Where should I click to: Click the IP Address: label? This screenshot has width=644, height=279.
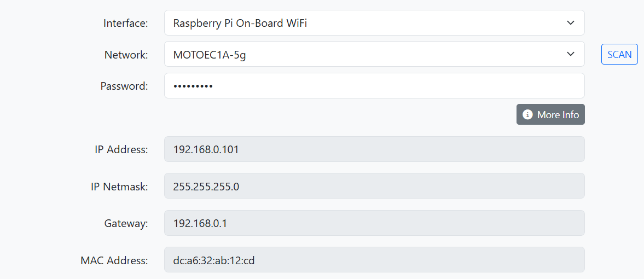click(121, 149)
